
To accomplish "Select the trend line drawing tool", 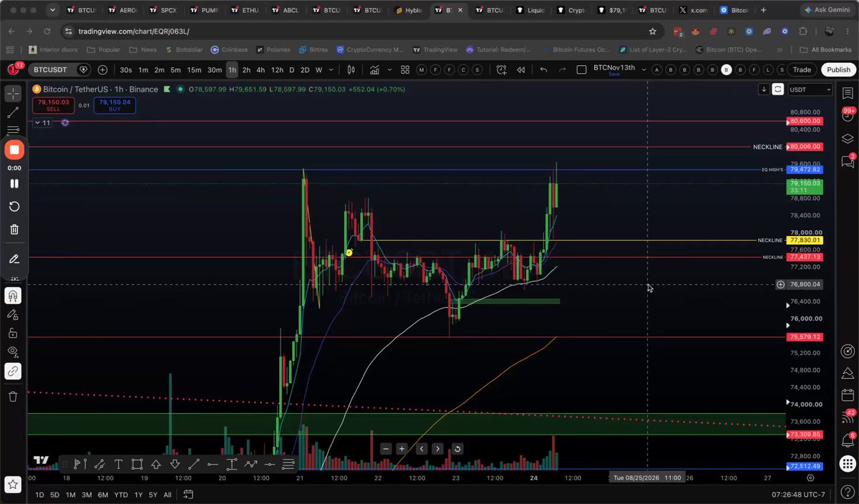I will (14, 112).
